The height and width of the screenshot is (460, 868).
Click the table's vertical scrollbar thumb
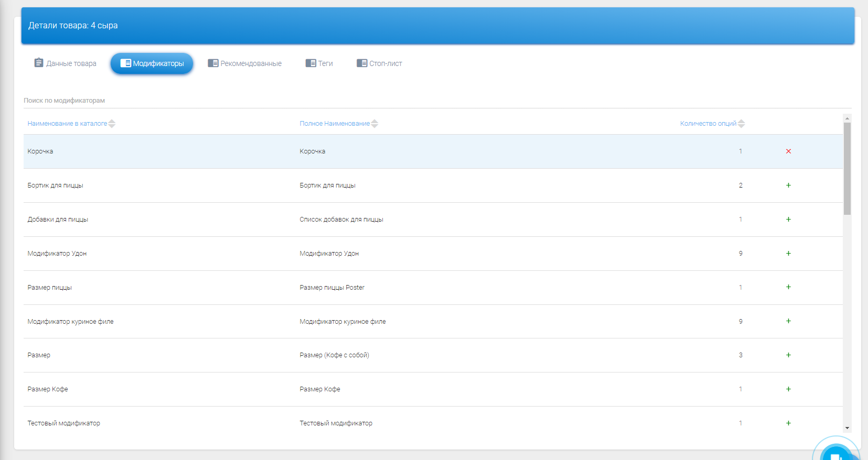[x=847, y=168]
